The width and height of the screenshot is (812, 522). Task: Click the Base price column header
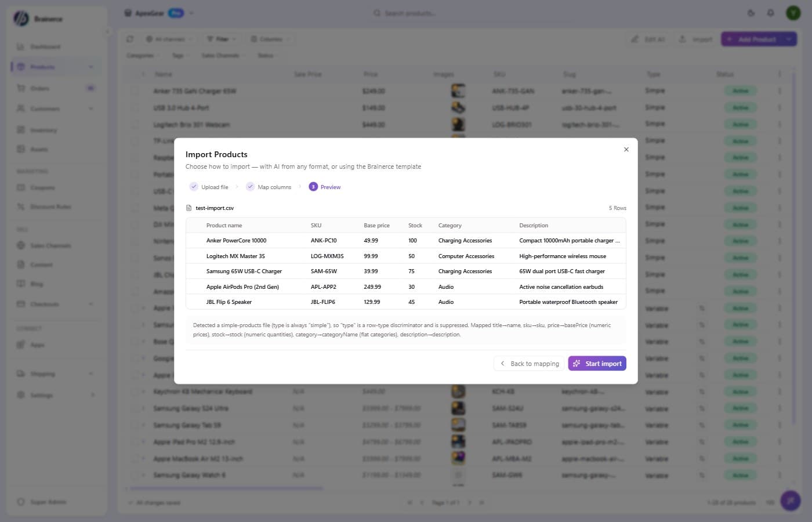tap(376, 226)
